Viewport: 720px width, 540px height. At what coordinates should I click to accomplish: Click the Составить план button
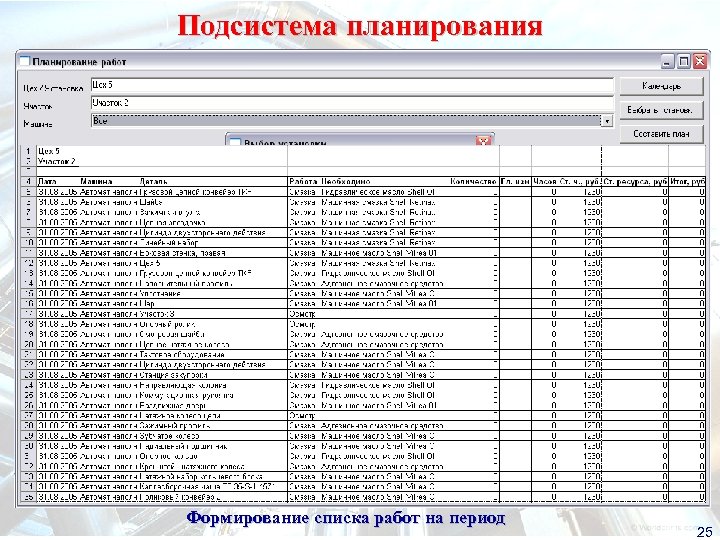661,134
